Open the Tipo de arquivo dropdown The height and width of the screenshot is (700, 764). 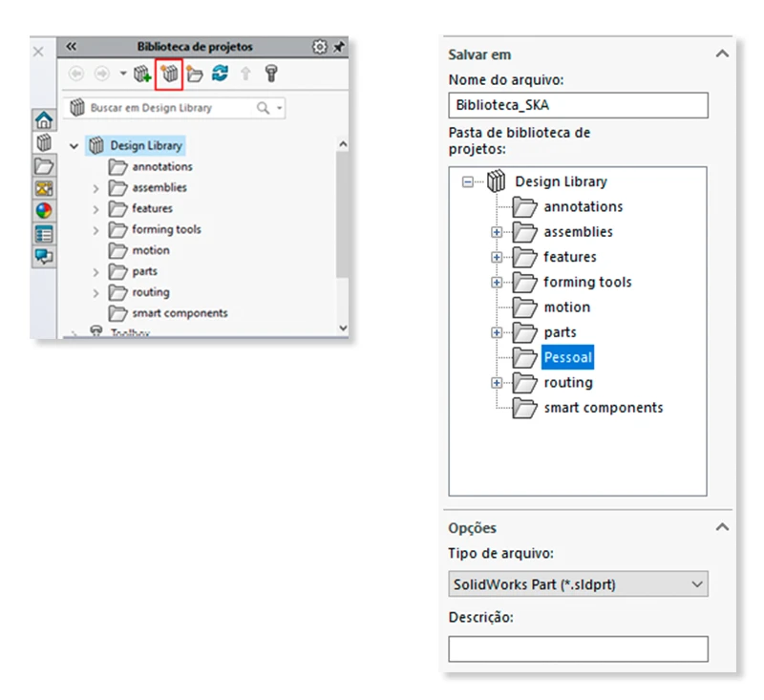tap(578, 584)
